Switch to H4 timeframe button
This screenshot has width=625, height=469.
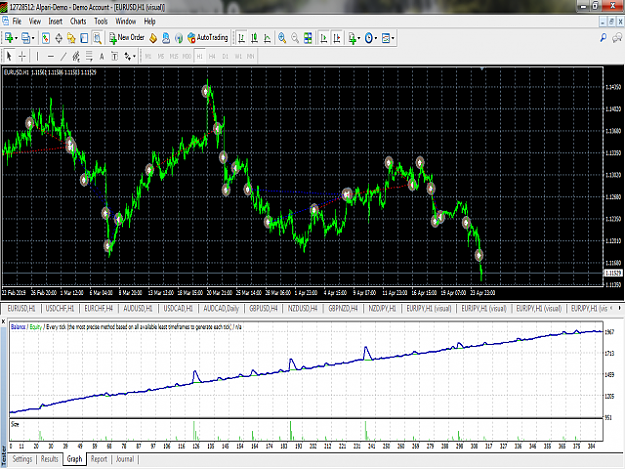click(x=212, y=57)
